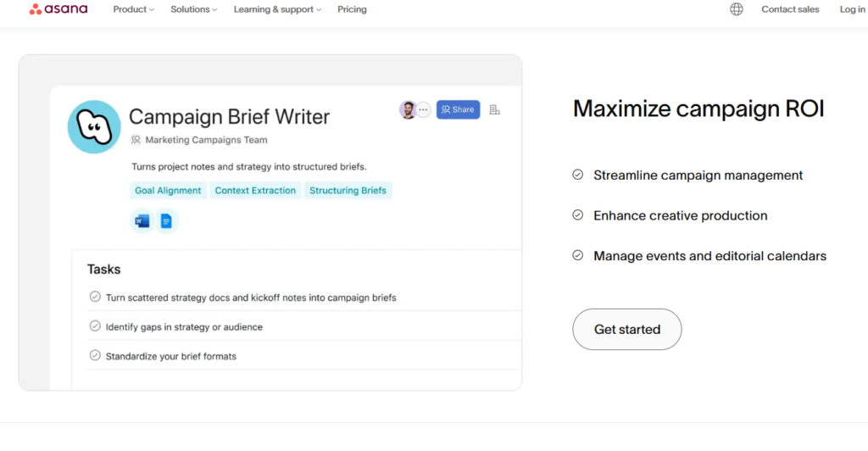Click the Get started button
Image resolution: width=868 pixels, height=451 pixels.
click(x=627, y=329)
